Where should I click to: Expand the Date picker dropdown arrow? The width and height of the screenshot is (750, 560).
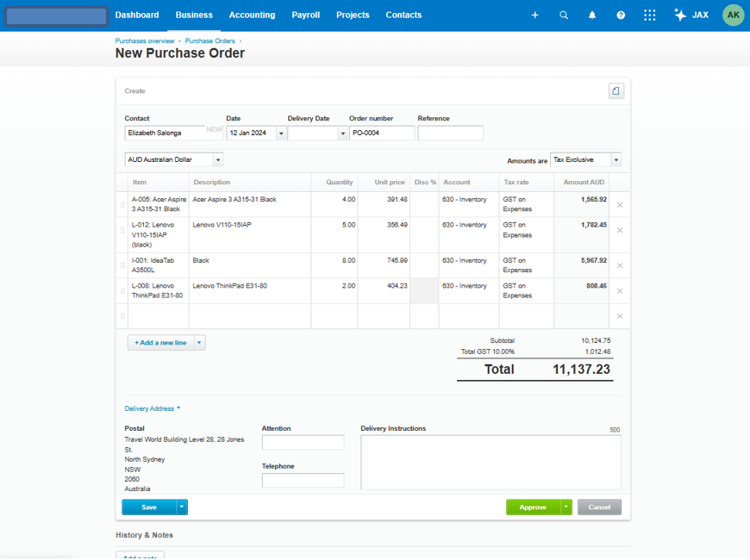tap(281, 134)
